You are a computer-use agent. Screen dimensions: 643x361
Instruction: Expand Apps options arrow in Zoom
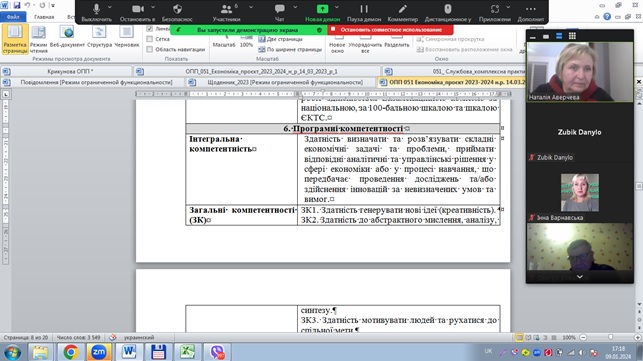(x=508, y=7)
